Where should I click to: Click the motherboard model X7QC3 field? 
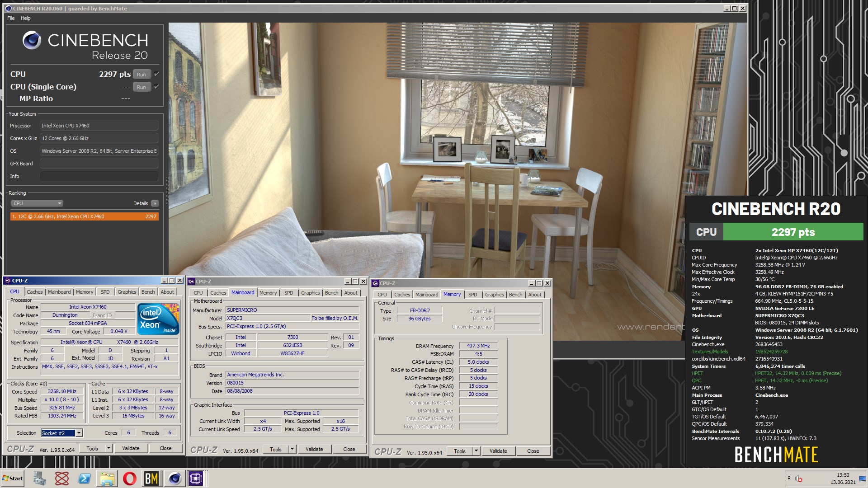tap(268, 318)
